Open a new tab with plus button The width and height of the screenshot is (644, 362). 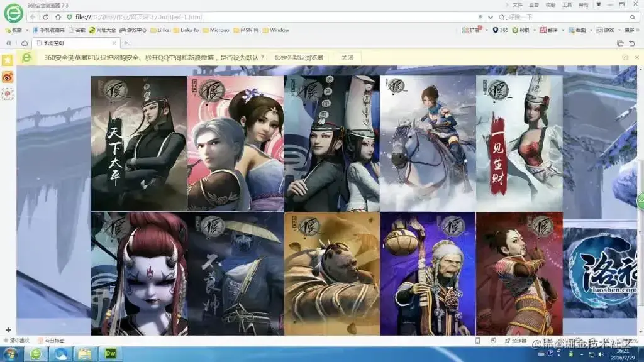coord(126,43)
